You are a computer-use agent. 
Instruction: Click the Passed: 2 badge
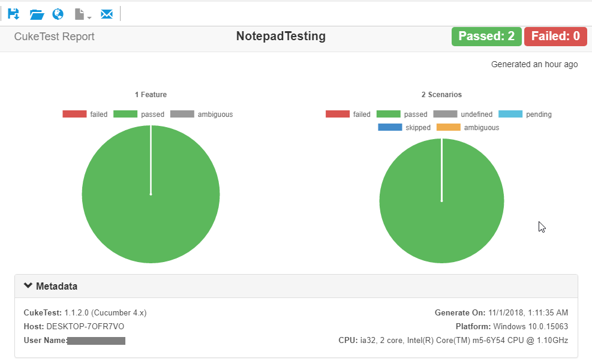[x=486, y=37]
